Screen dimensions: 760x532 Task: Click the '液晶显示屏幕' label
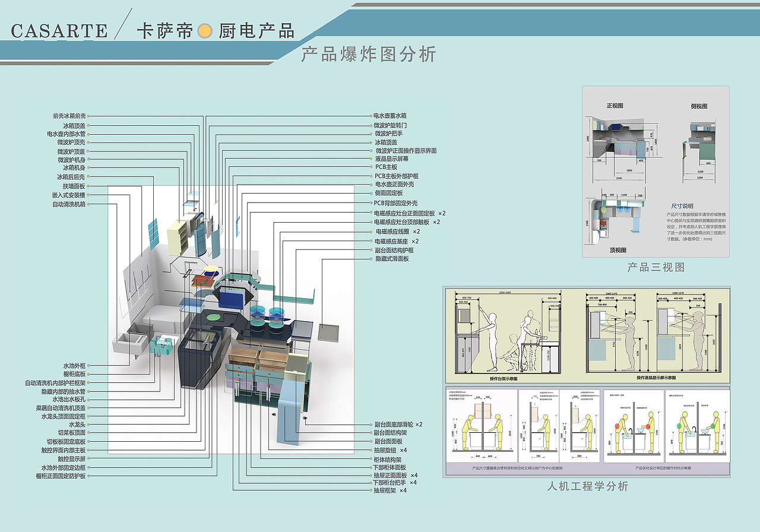pyautogui.click(x=392, y=159)
